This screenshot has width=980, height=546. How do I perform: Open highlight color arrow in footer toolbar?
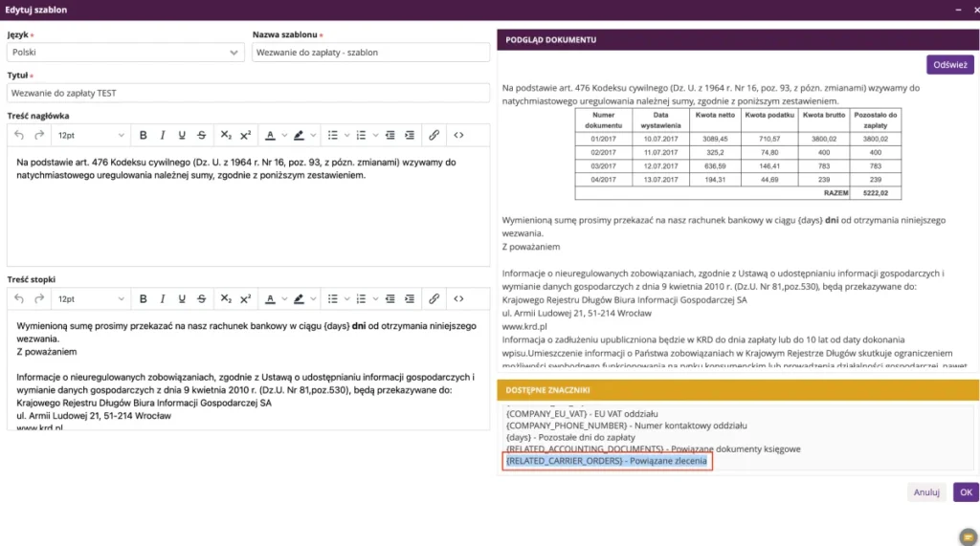[x=313, y=298]
